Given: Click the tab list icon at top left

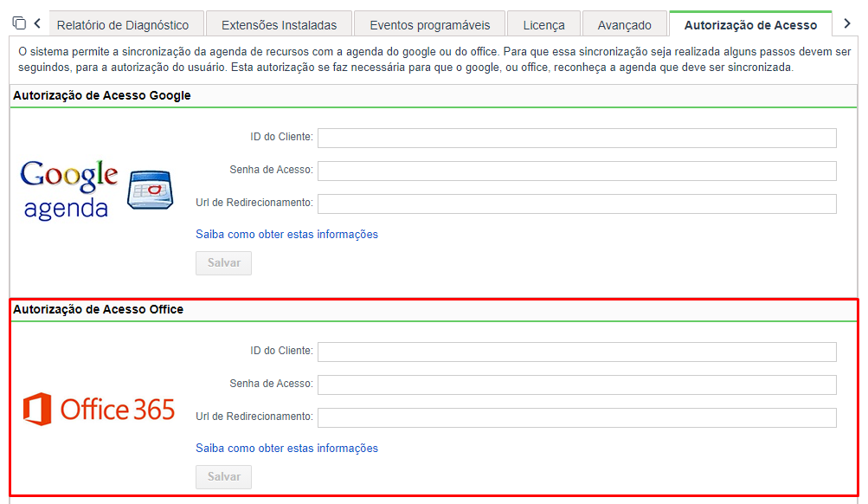Looking at the screenshot, I should coord(19,23).
